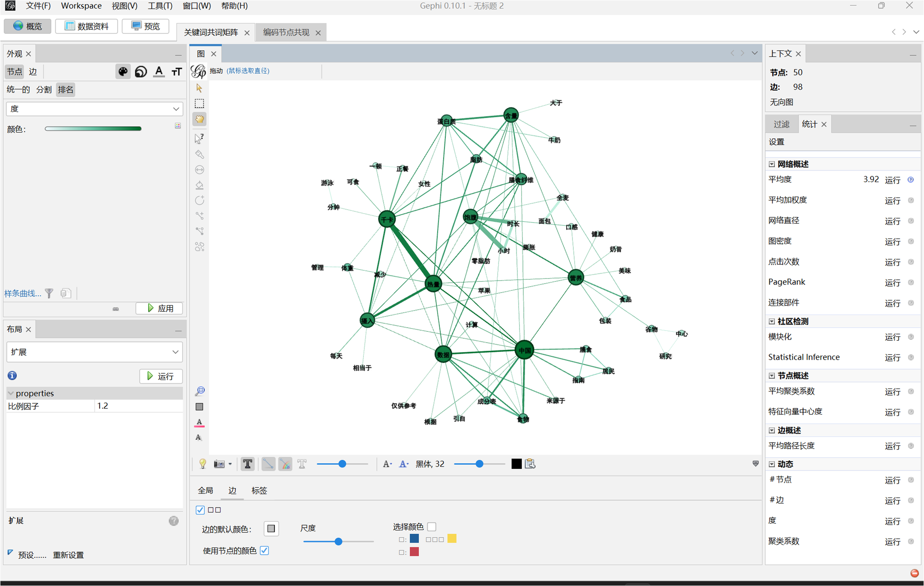
Task: Toggle the background lightbulb icon
Action: pyautogui.click(x=202, y=464)
